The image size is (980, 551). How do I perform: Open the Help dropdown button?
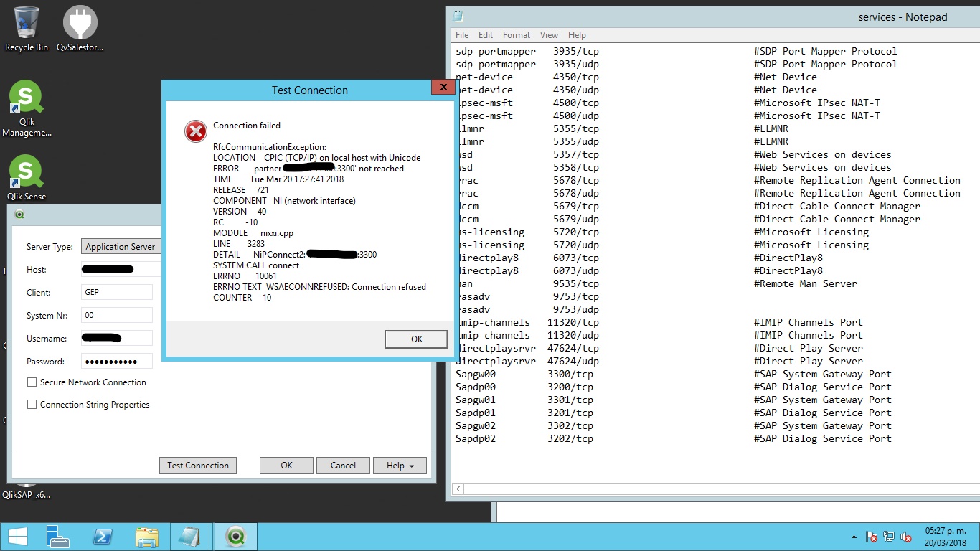pyautogui.click(x=400, y=465)
